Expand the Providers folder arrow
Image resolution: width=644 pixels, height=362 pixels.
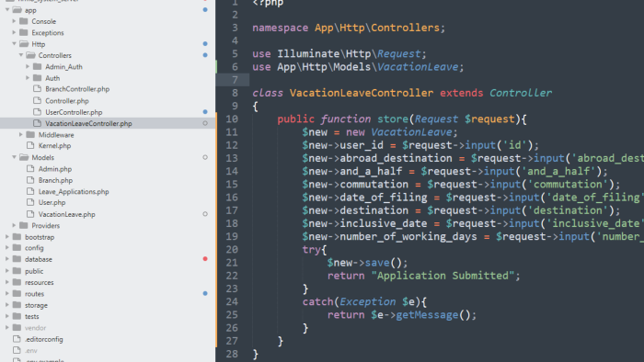pos(14,225)
